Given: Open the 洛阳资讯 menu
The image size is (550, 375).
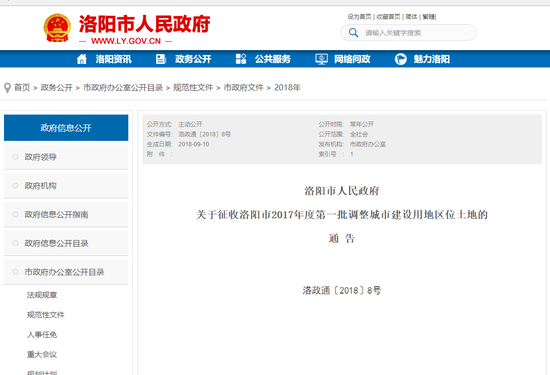Looking at the screenshot, I should click(x=113, y=59).
